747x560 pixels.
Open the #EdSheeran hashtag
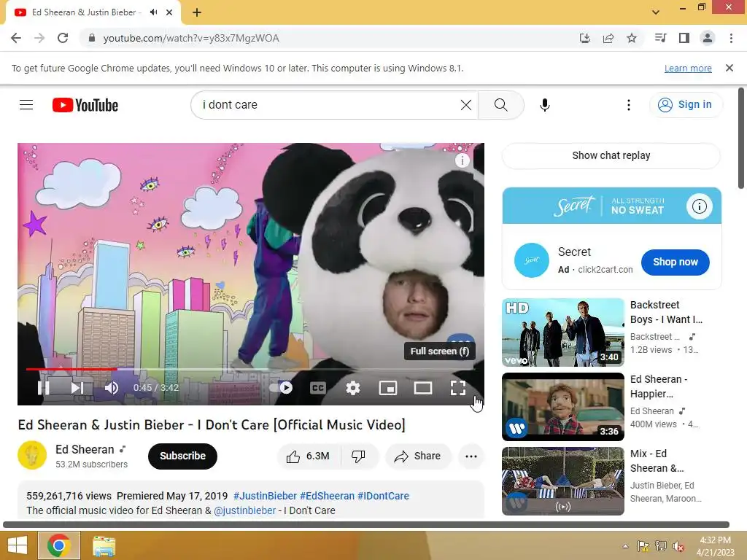coord(327,496)
